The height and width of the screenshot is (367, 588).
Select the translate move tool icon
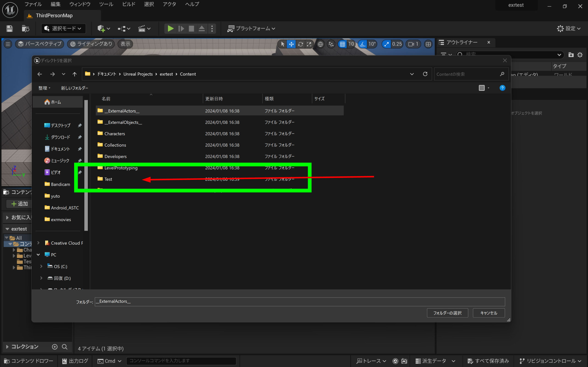(x=291, y=44)
